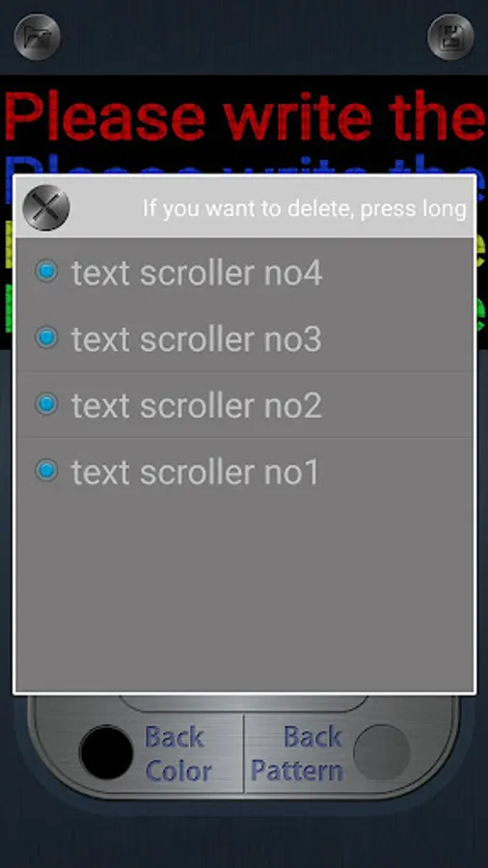
Task: Open the folder icon to load files
Action: [37, 37]
